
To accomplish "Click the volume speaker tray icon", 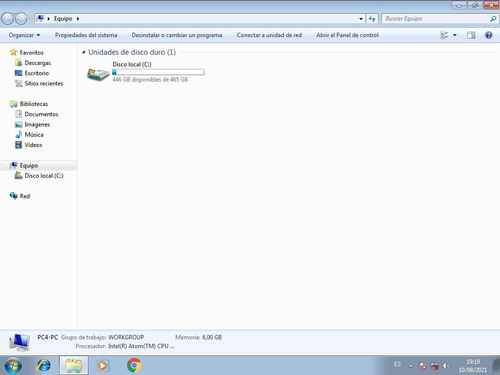I will point(446,366).
